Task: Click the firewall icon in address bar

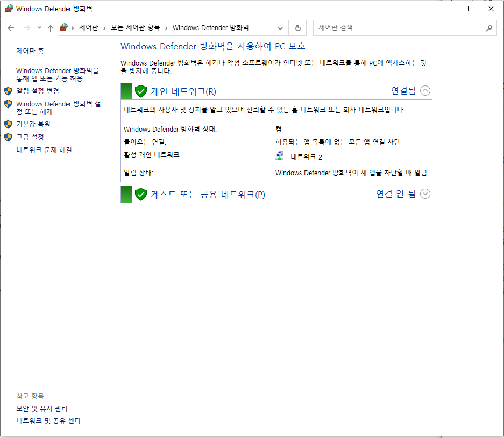Action: tap(63, 27)
